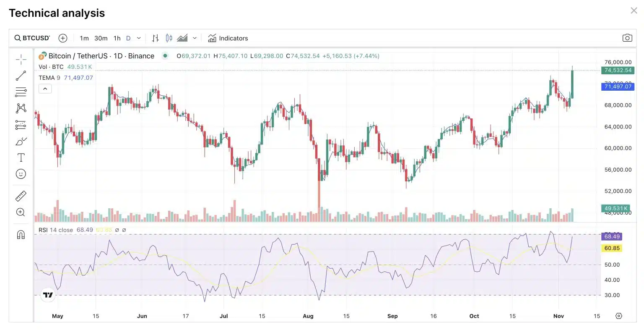Screen dimensions: 644x330
Task: Click the TEMA 9 indicator label
Action: click(49, 78)
